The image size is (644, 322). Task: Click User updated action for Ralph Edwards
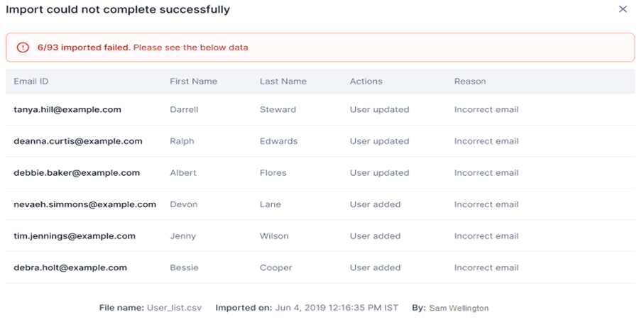tap(379, 141)
